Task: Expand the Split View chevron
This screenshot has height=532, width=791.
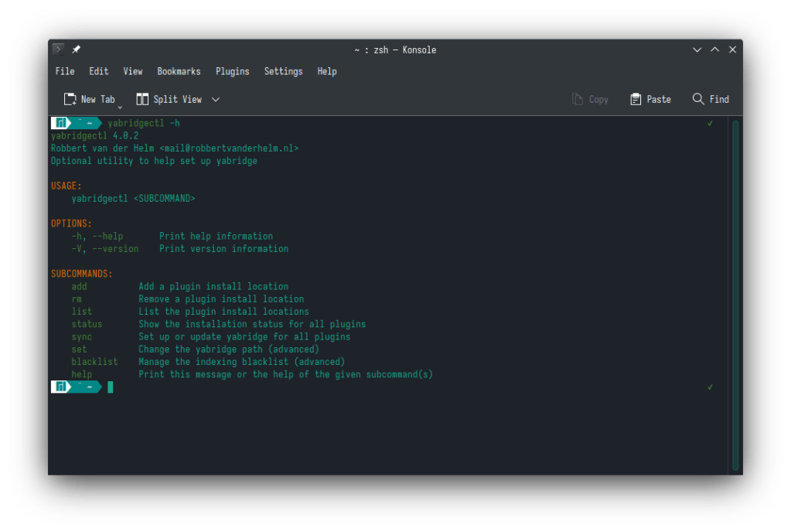Action: [x=216, y=99]
